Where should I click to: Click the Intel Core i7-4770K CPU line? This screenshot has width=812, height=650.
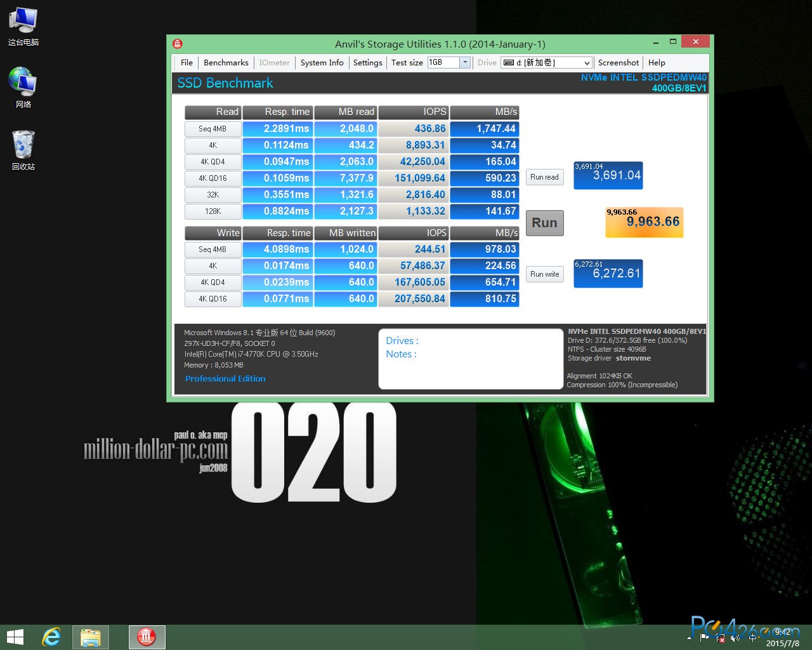pyautogui.click(x=251, y=354)
